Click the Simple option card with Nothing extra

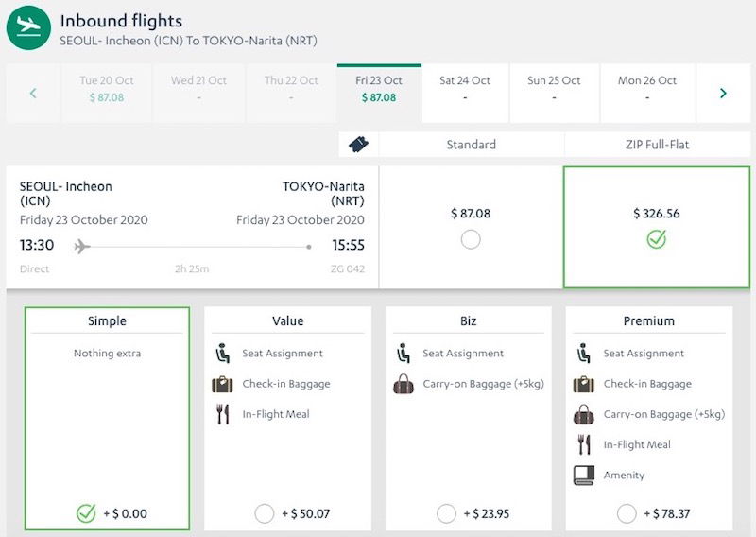point(107,416)
